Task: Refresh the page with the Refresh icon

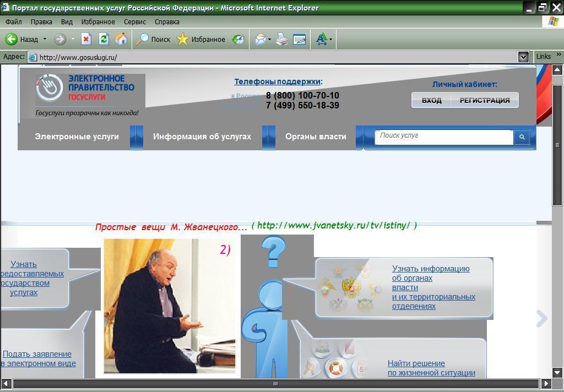Action: (104, 39)
